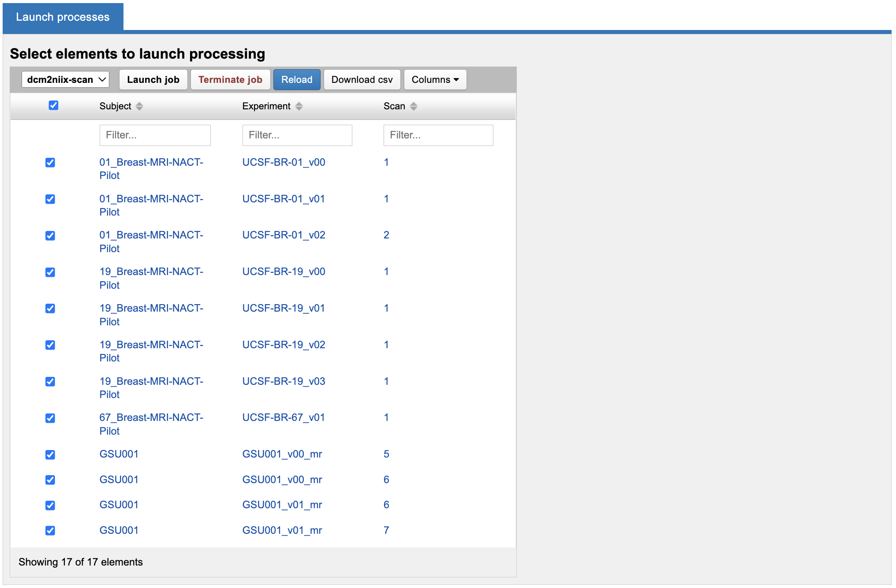Expand the Columns dropdown menu
This screenshot has height=588, width=896.
435,80
